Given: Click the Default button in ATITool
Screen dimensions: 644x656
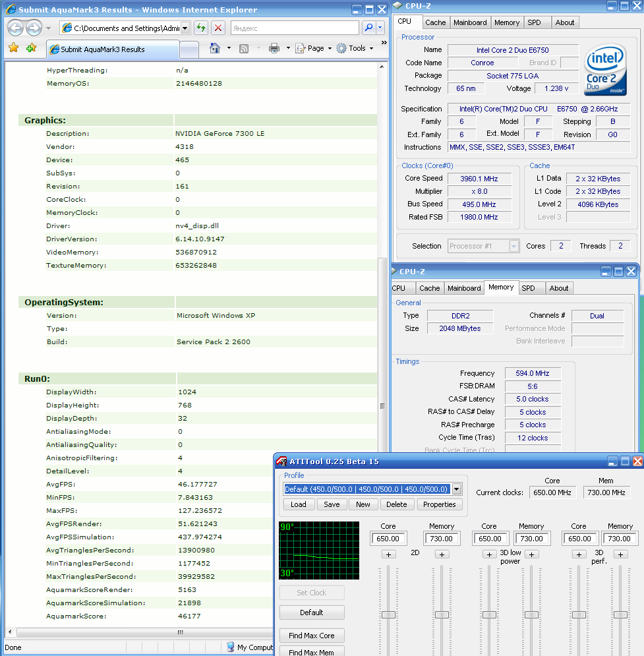Looking at the screenshot, I should (312, 612).
